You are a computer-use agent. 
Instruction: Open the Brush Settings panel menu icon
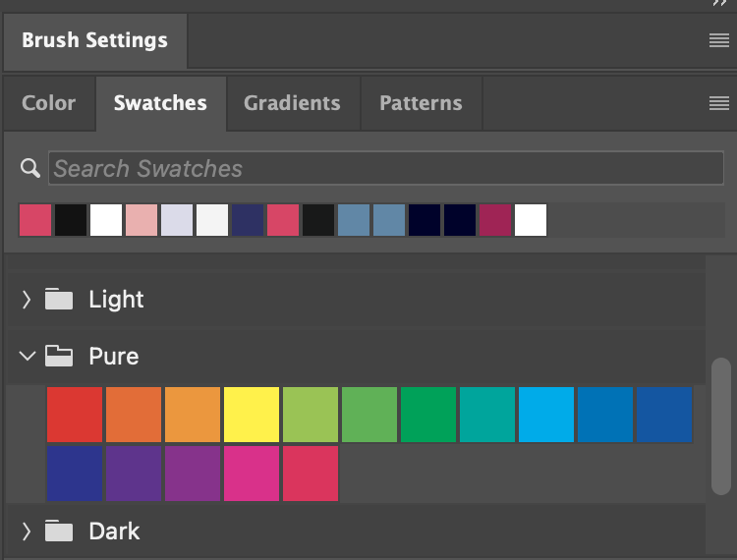click(x=718, y=40)
